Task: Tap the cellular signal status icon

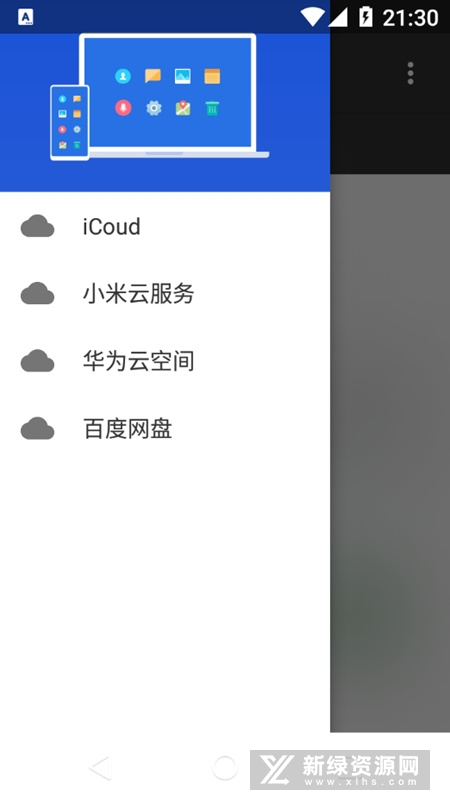Action: [x=338, y=17]
